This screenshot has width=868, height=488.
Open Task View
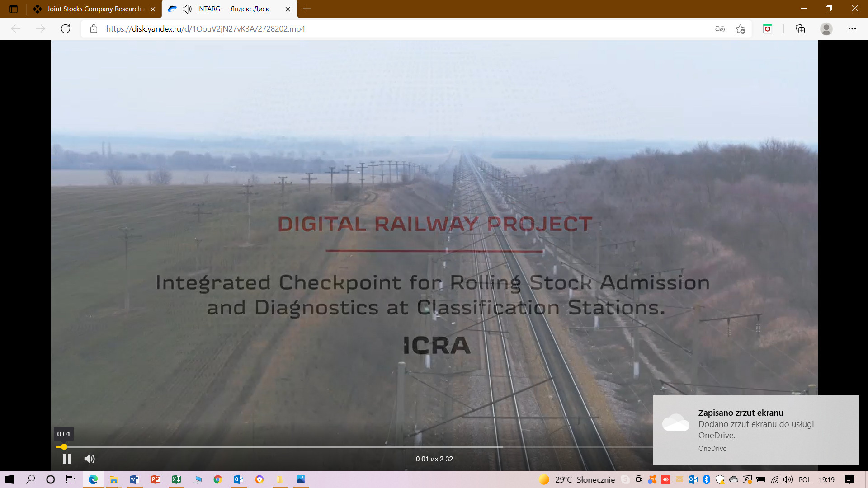coord(71,479)
